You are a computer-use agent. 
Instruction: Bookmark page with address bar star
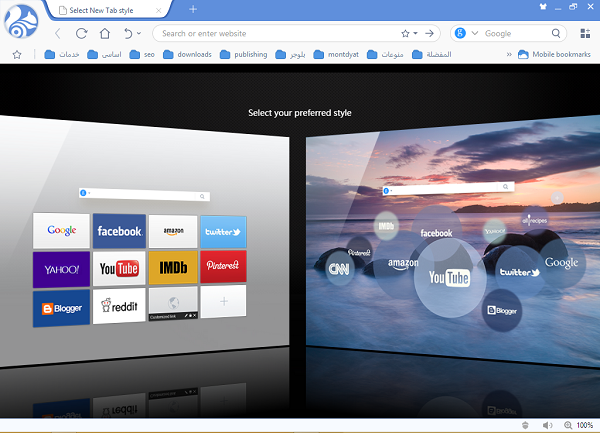coord(405,34)
